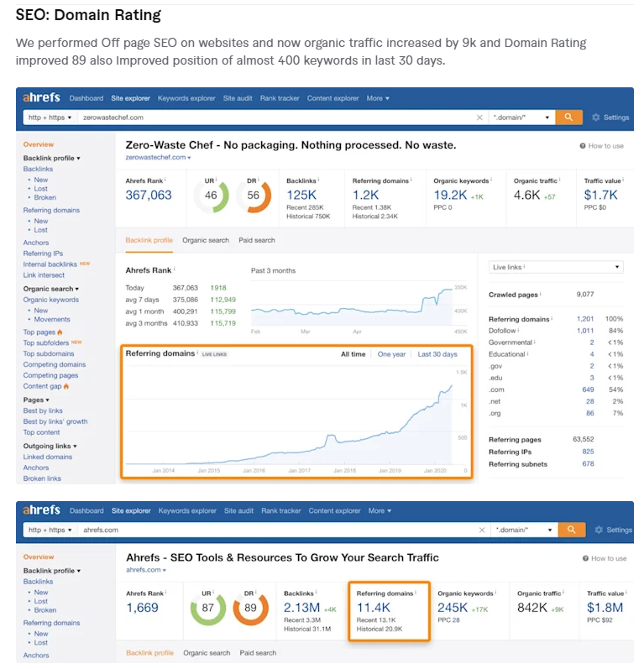Open Top subfolders in sidebar

[x=46, y=343]
